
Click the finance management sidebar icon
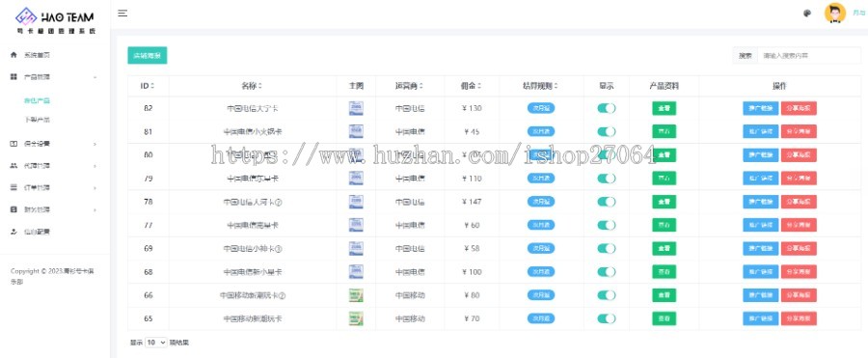14,210
